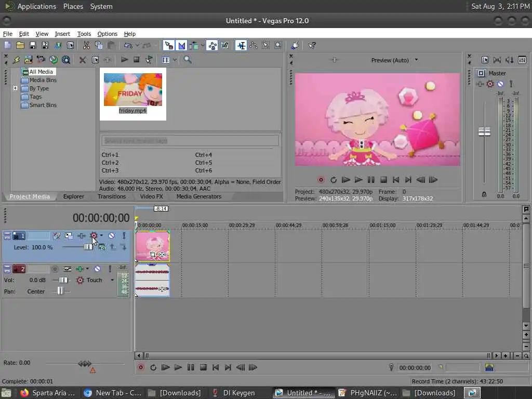Switch to the Explorer tab
This screenshot has height=399, width=532.
73,196
